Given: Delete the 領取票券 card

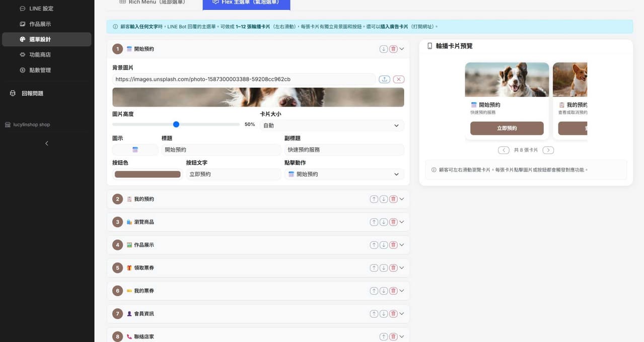Looking at the screenshot, I should point(393,268).
